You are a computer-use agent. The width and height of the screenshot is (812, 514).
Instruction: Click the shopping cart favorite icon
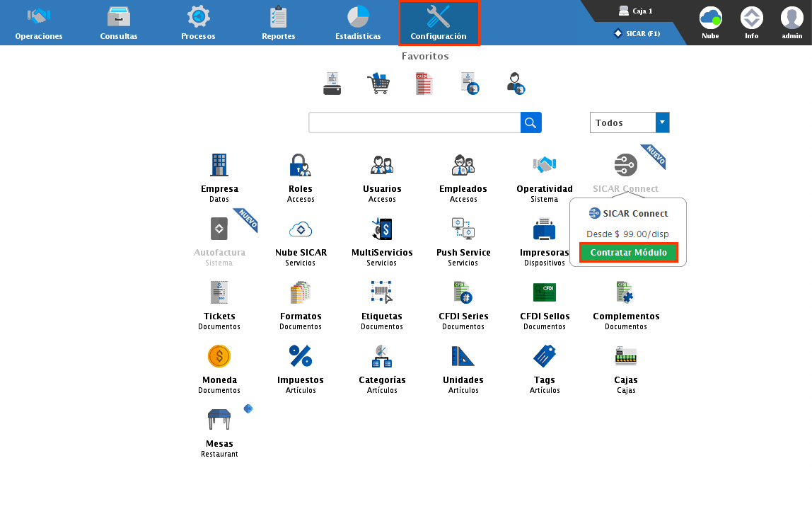tap(378, 84)
